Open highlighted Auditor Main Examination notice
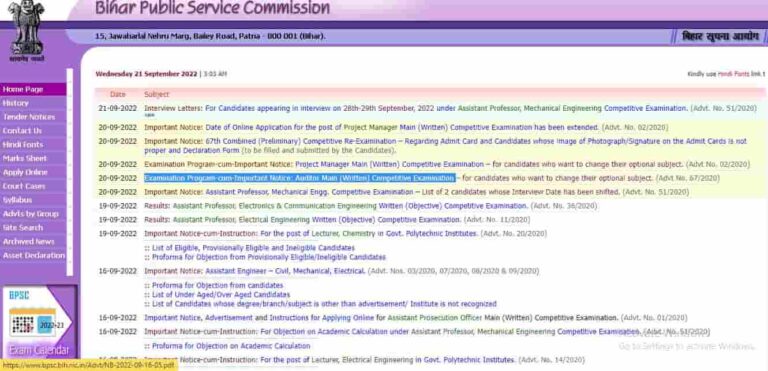The width and height of the screenshot is (768, 371). coord(300,178)
